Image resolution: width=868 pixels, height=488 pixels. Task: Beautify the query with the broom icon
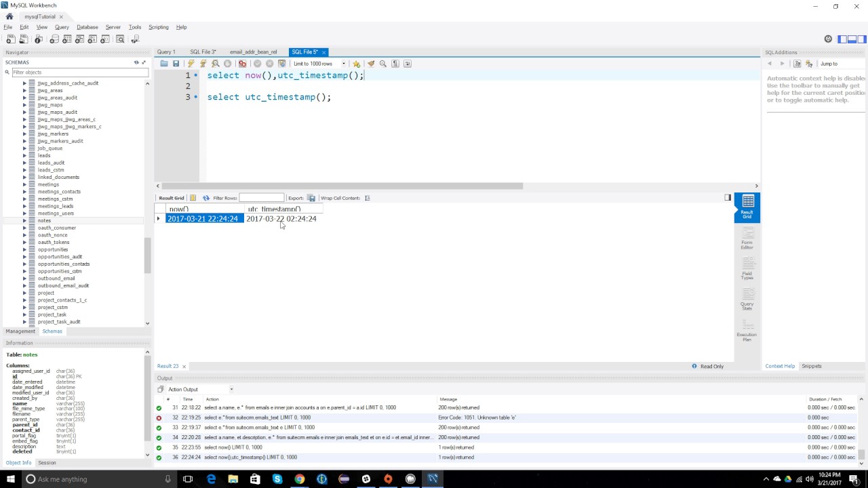pos(371,64)
